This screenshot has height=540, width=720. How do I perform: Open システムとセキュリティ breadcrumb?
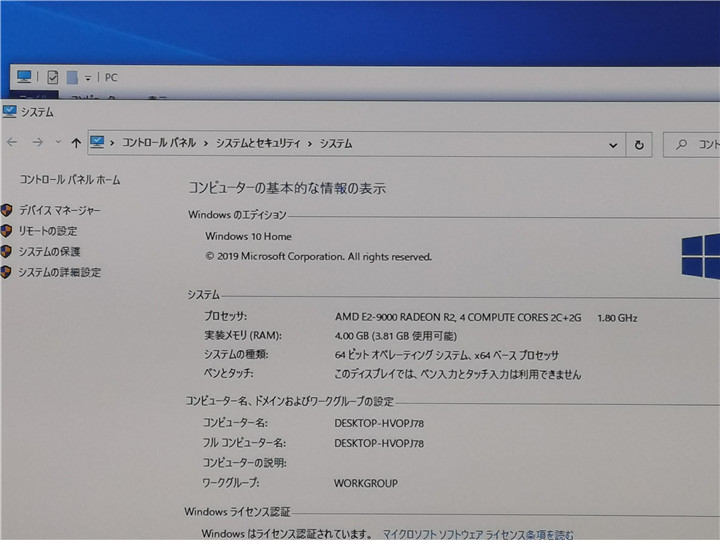pyautogui.click(x=258, y=143)
